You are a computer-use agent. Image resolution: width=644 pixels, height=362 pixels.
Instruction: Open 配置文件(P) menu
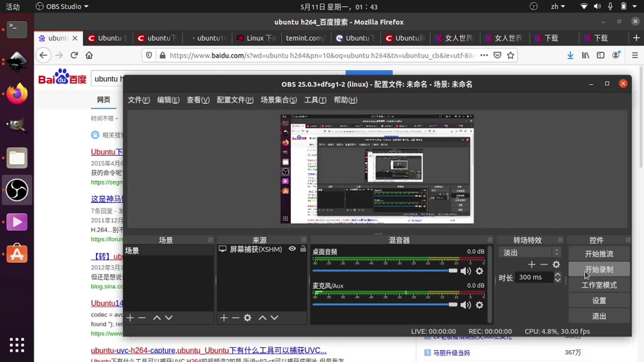pyautogui.click(x=235, y=100)
